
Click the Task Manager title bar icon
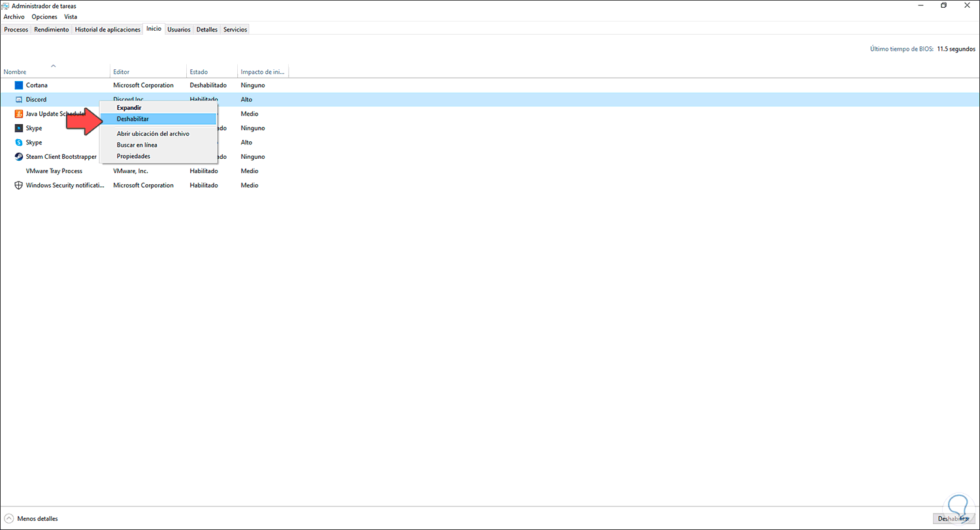(x=6, y=6)
